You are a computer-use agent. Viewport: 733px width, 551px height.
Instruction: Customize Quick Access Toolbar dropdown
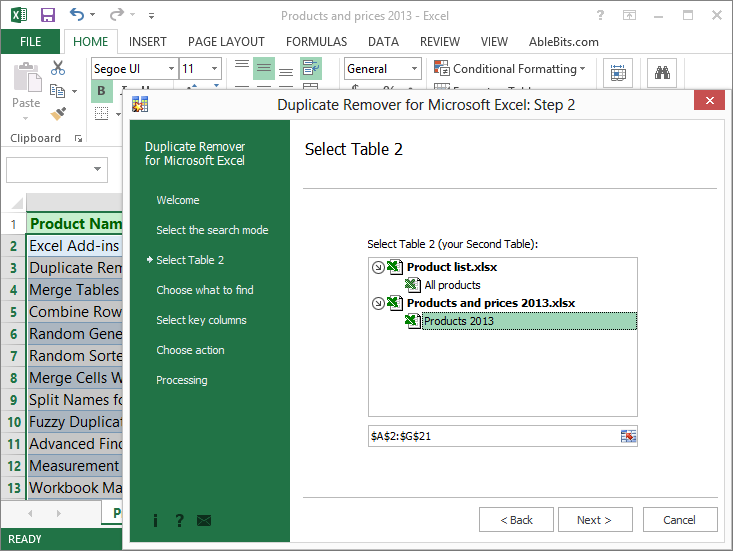coord(151,16)
